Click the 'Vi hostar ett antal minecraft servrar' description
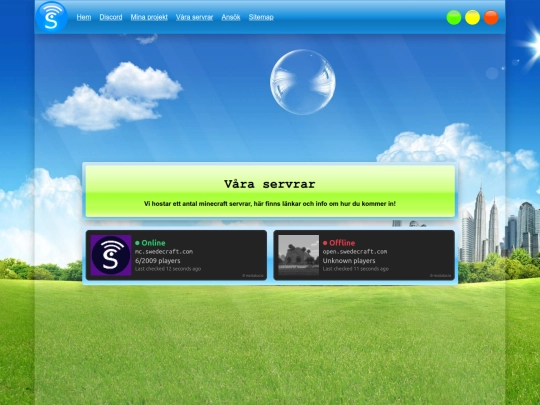Image resolution: width=540 pixels, height=405 pixels. pos(270,204)
